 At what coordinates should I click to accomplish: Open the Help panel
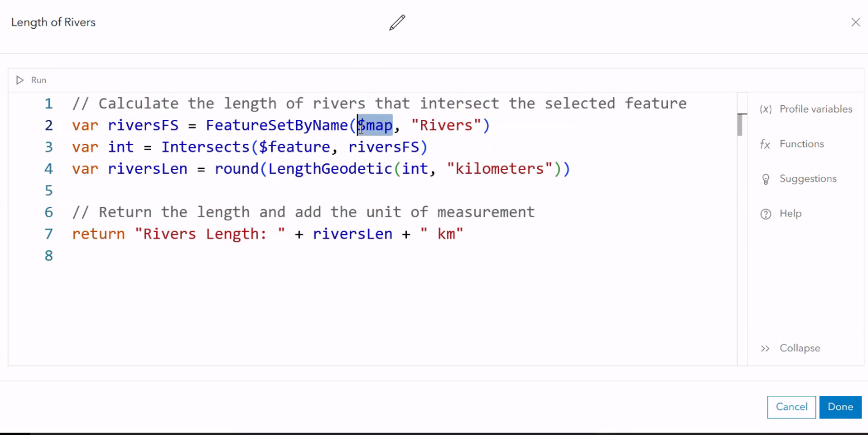click(x=790, y=214)
